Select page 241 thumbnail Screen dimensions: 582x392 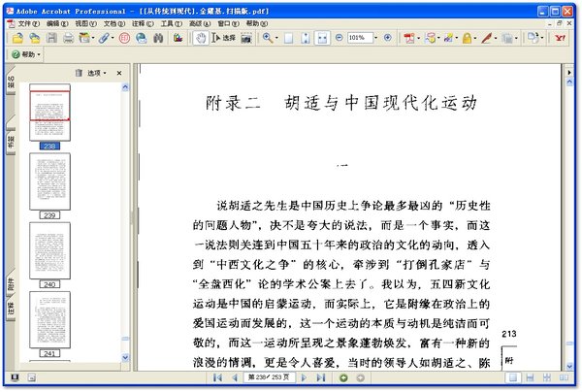point(49,319)
